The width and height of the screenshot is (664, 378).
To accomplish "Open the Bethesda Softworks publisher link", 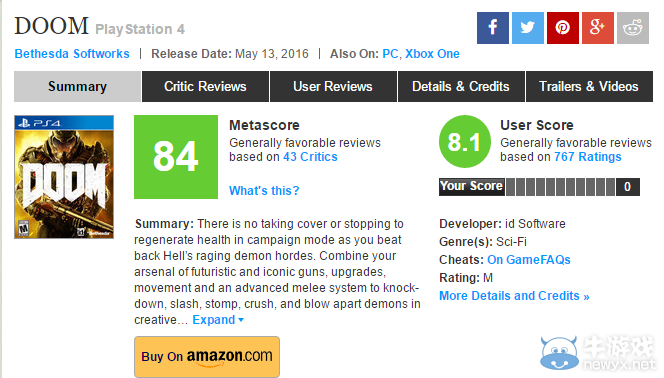I will (72, 54).
